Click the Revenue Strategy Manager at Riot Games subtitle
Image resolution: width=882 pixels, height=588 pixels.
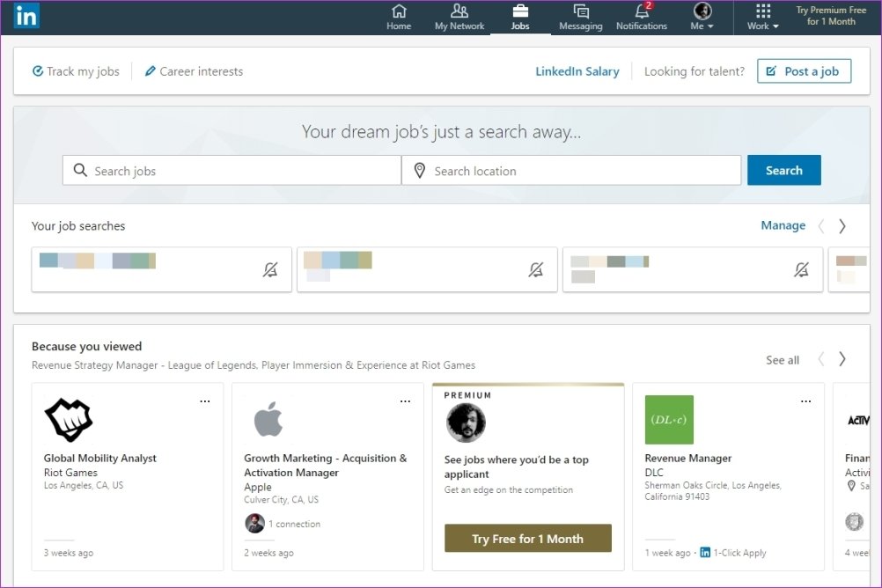tap(254, 365)
